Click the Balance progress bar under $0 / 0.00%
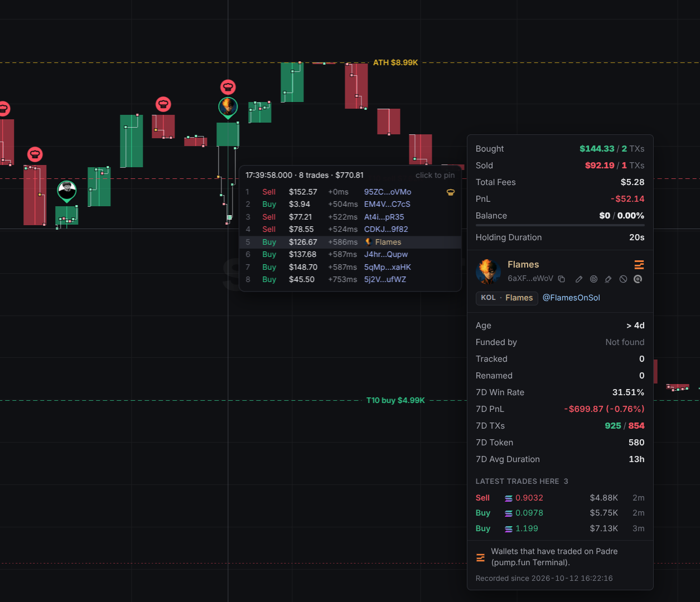 click(x=560, y=225)
